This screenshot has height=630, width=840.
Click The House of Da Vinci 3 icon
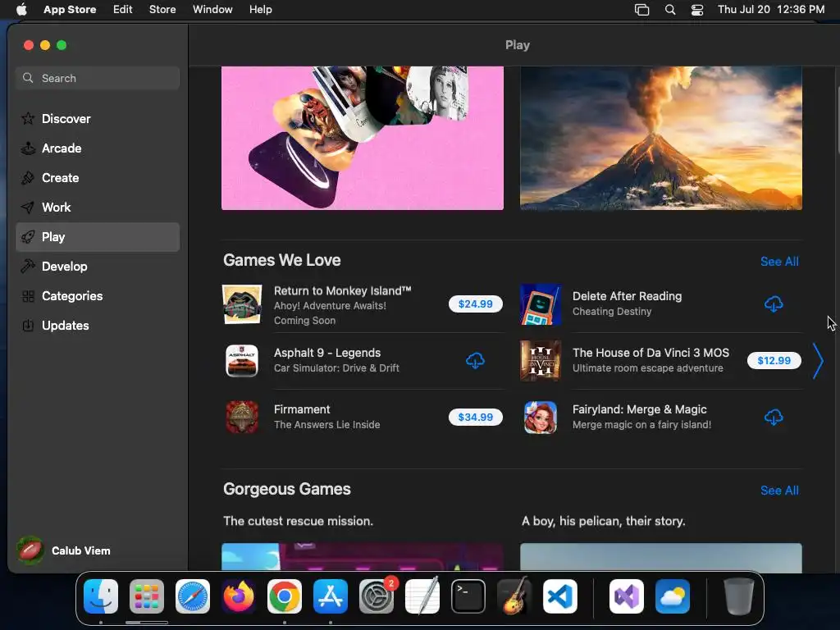tap(541, 361)
